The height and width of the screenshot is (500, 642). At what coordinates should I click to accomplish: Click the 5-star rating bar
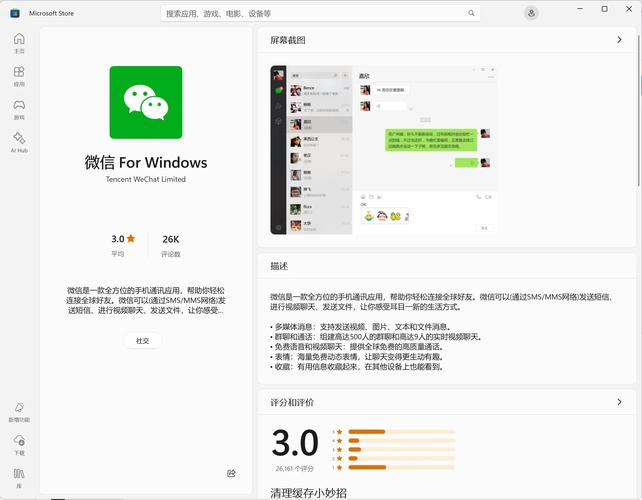pyautogui.click(x=402, y=432)
